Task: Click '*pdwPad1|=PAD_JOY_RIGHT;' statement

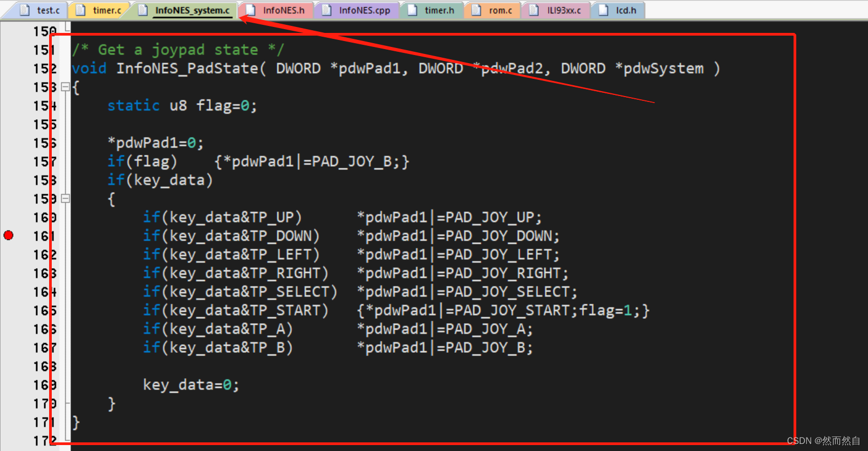Action: (x=463, y=273)
